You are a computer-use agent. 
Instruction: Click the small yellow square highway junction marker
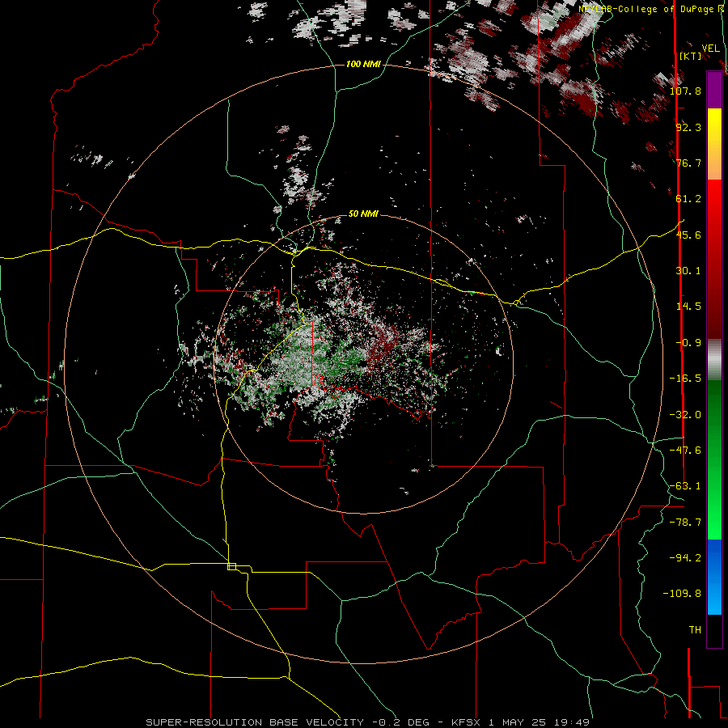point(231,566)
